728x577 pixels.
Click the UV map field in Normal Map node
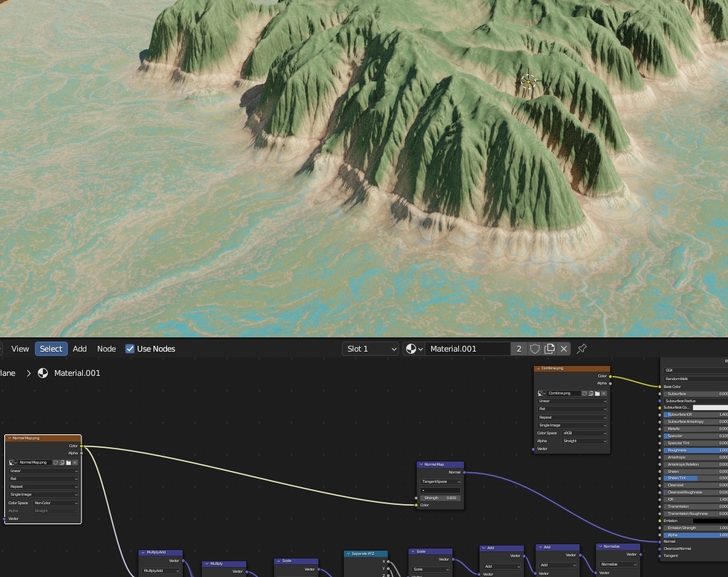440,490
